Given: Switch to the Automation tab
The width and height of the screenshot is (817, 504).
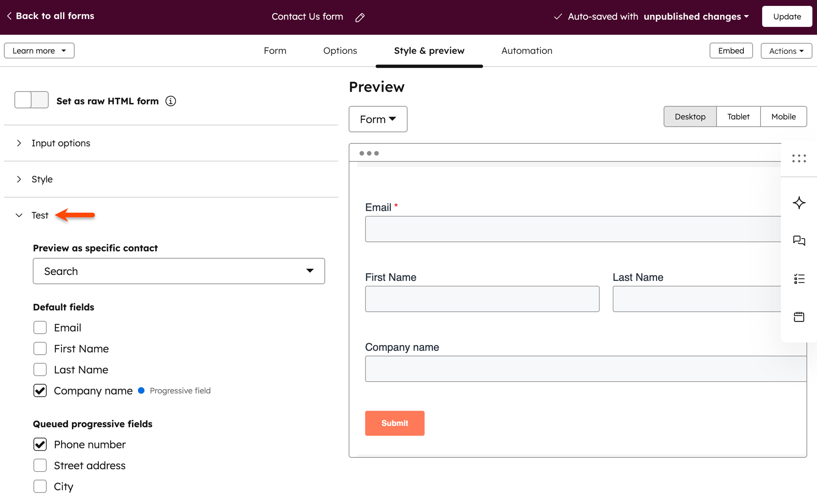Looking at the screenshot, I should pos(526,51).
